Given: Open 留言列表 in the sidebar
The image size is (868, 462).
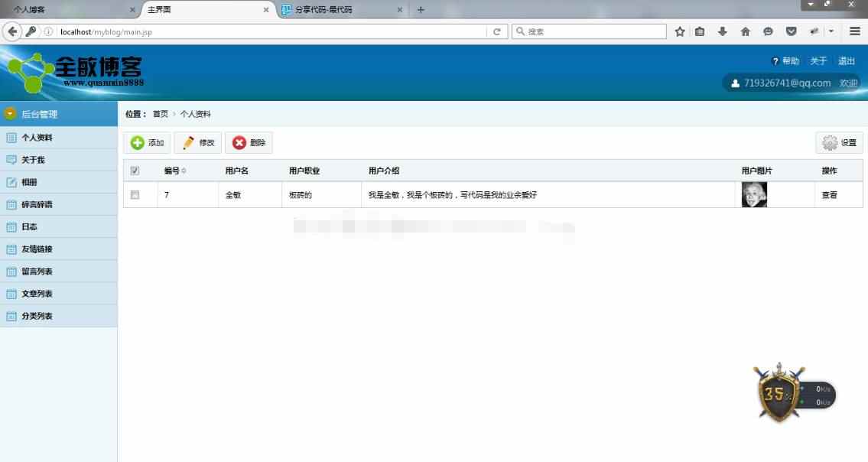Looking at the screenshot, I should coord(59,272).
